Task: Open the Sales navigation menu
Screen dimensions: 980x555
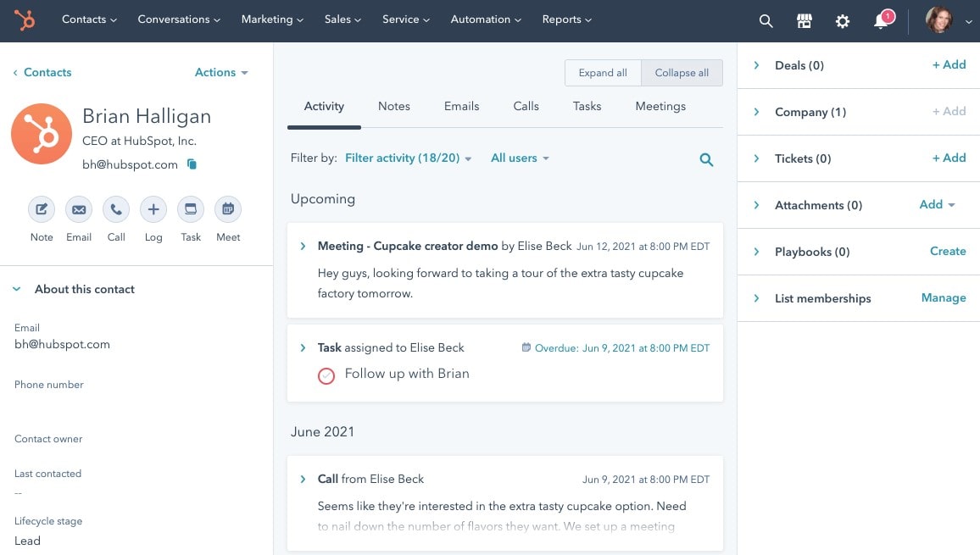Action: click(342, 19)
